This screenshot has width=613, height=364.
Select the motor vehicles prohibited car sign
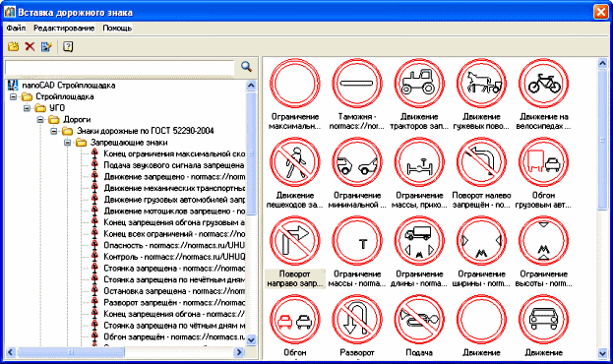pyautogui.click(x=543, y=320)
